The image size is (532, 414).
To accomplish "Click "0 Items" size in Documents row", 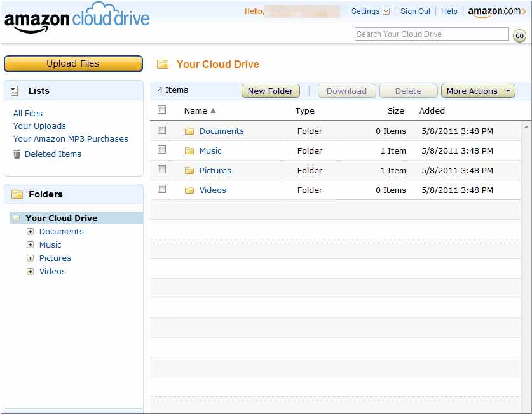I will point(390,131).
